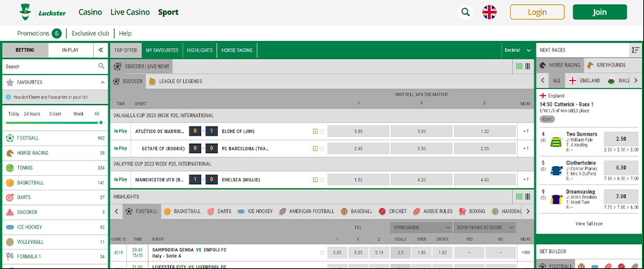Switch to the In-Play tab
This screenshot has width=644, height=269.
click(71, 50)
